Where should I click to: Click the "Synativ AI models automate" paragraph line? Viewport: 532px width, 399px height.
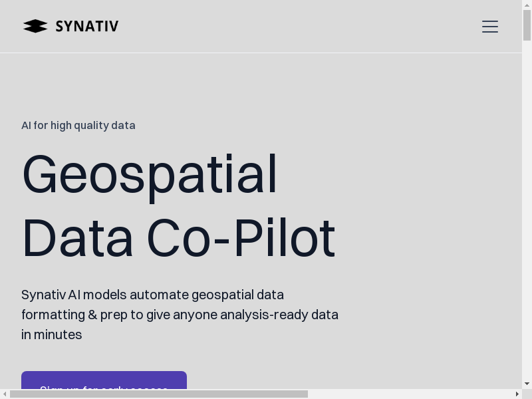click(x=152, y=295)
